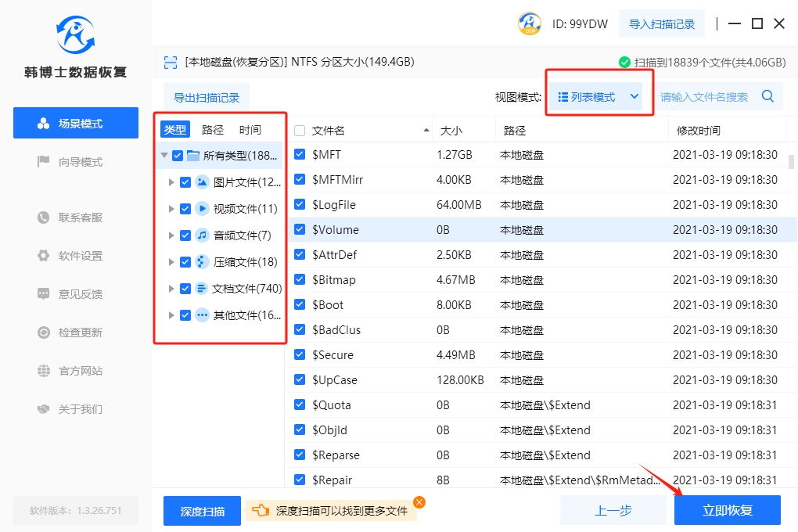Click the 深度扫描 button

coord(202,512)
